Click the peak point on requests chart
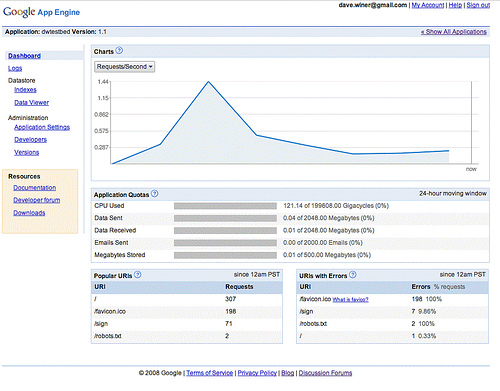 click(208, 82)
